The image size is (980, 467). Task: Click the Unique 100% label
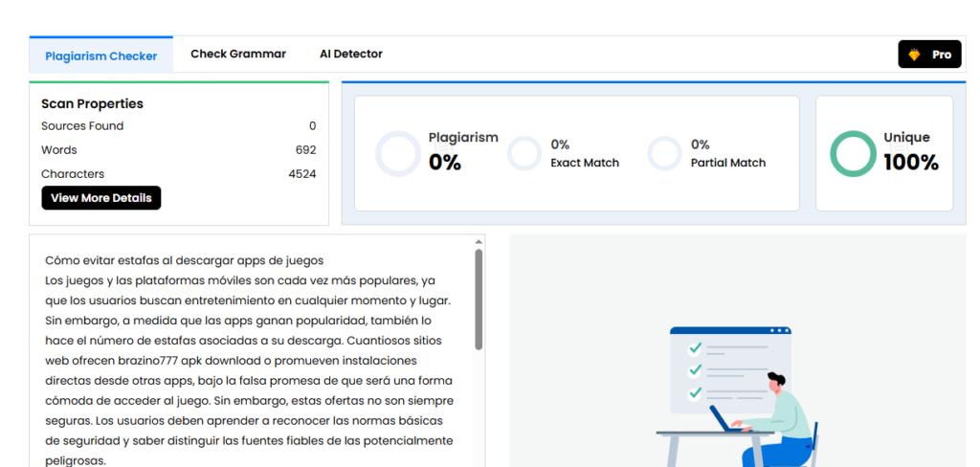click(910, 151)
